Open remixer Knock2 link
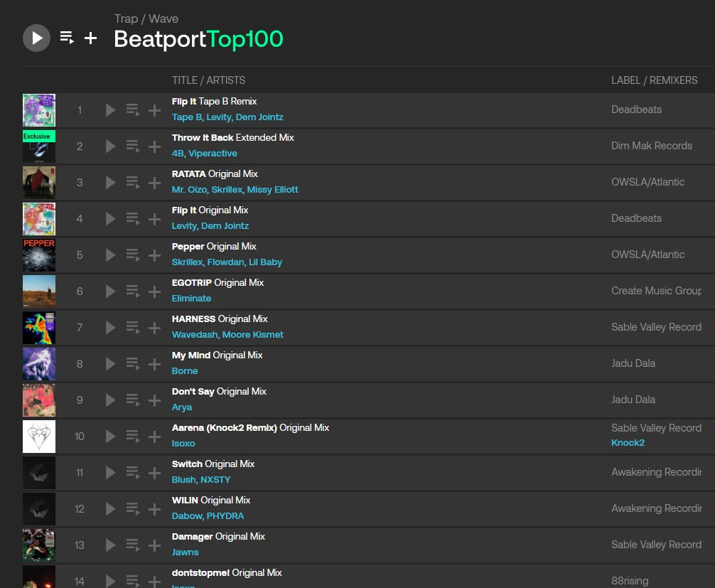The image size is (715, 588). coord(628,442)
